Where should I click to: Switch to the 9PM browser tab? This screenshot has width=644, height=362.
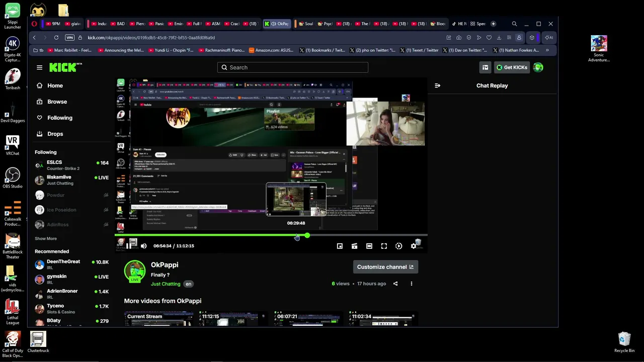[53, 24]
